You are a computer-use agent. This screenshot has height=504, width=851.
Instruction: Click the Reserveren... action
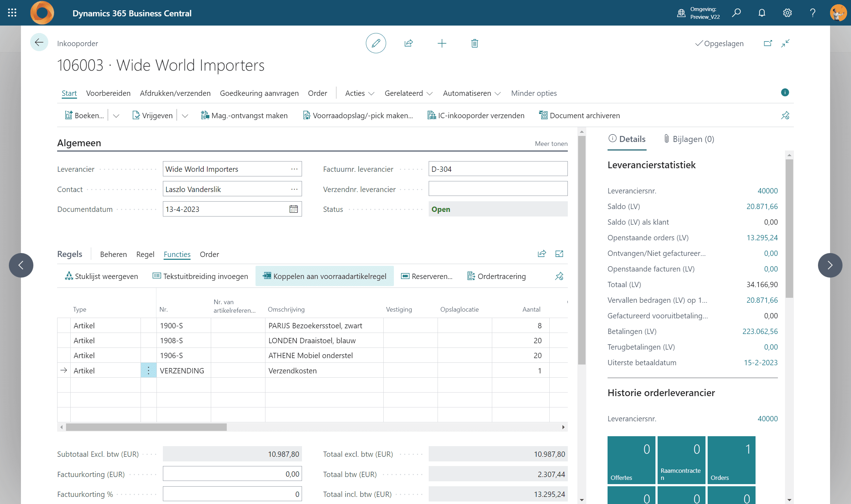pos(427,276)
